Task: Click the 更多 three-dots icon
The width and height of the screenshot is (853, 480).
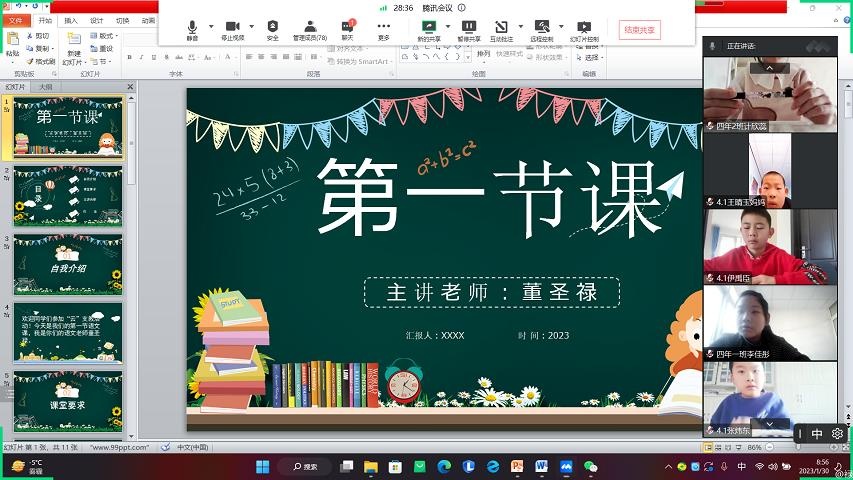Action: 384,27
